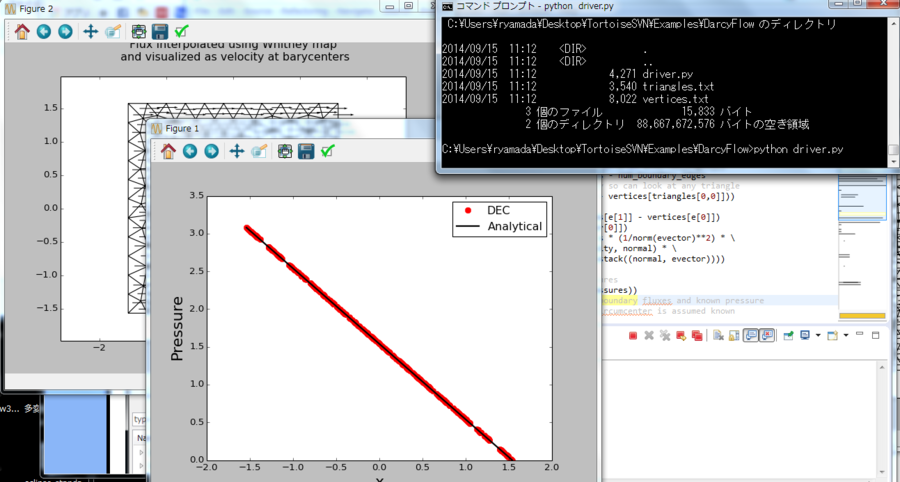Screen dimensions: 900x482
Task: Maximize the Eclipse console panel
Action: [x=875, y=335]
